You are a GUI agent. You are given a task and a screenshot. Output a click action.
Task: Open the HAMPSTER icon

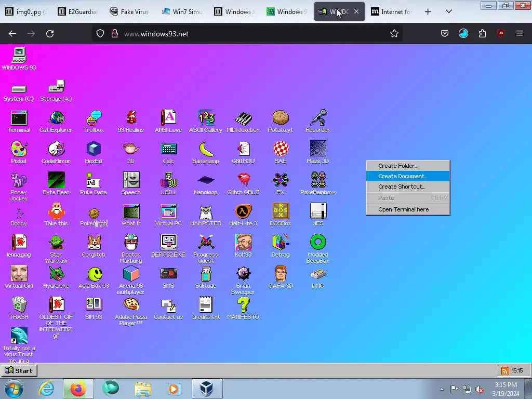(206, 215)
